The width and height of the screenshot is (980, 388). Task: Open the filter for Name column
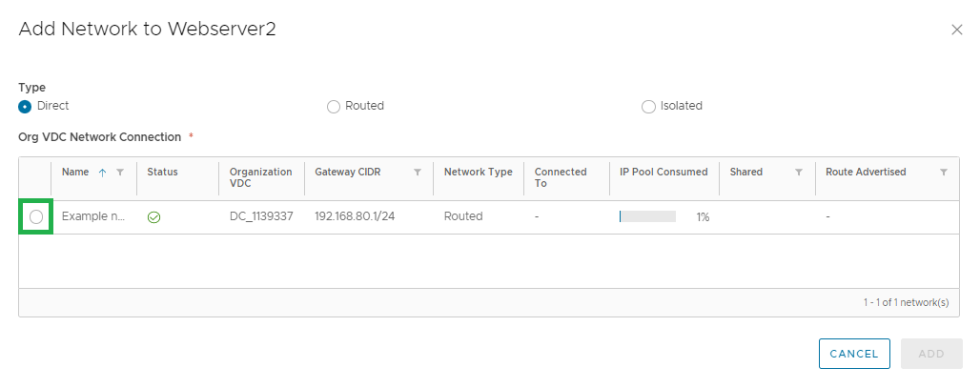coord(121,173)
